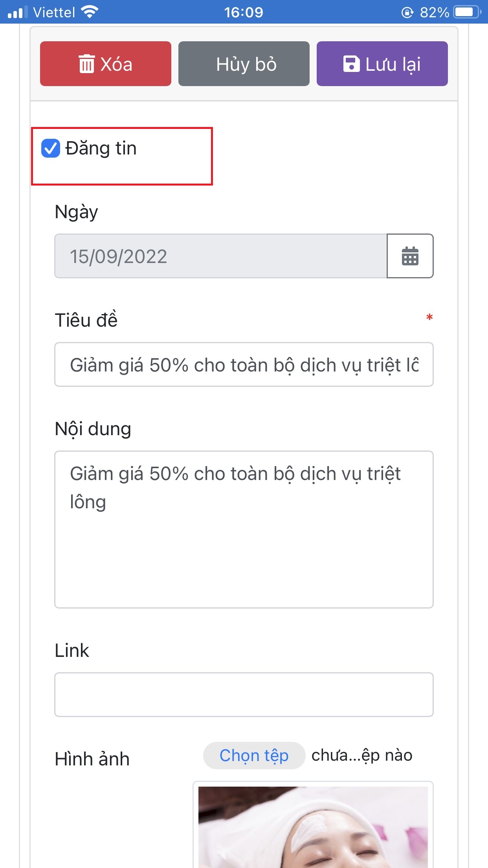Screen dimensions: 488x868
Task: Focus the Ngày date field 15/09/2022
Action: click(221, 256)
